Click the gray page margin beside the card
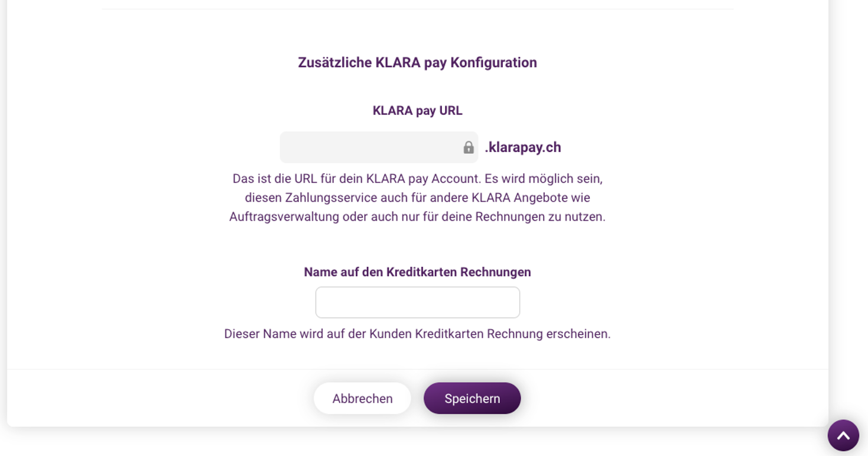The image size is (868, 456). (x=848, y=207)
